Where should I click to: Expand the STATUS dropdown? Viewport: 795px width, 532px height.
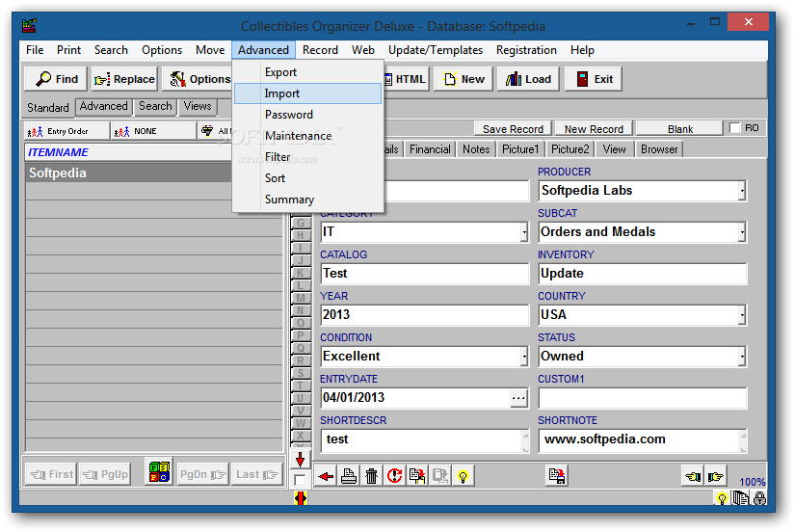(742, 357)
